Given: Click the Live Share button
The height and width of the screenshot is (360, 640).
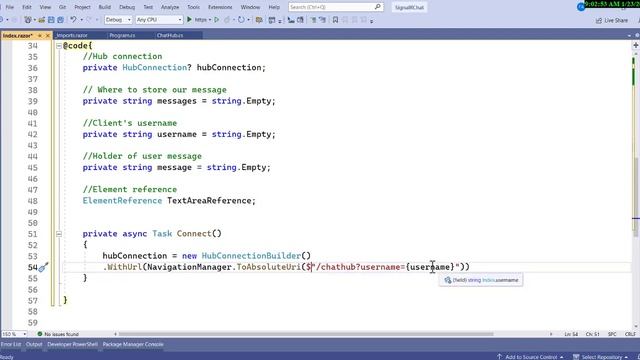Looking at the screenshot, I should 612,20.
